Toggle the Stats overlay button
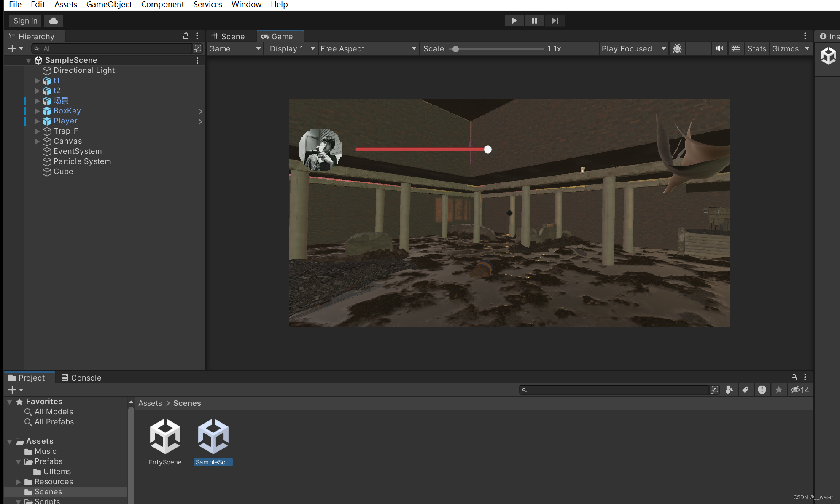The height and width of the screenshot is (504, 840). (757, 48)
